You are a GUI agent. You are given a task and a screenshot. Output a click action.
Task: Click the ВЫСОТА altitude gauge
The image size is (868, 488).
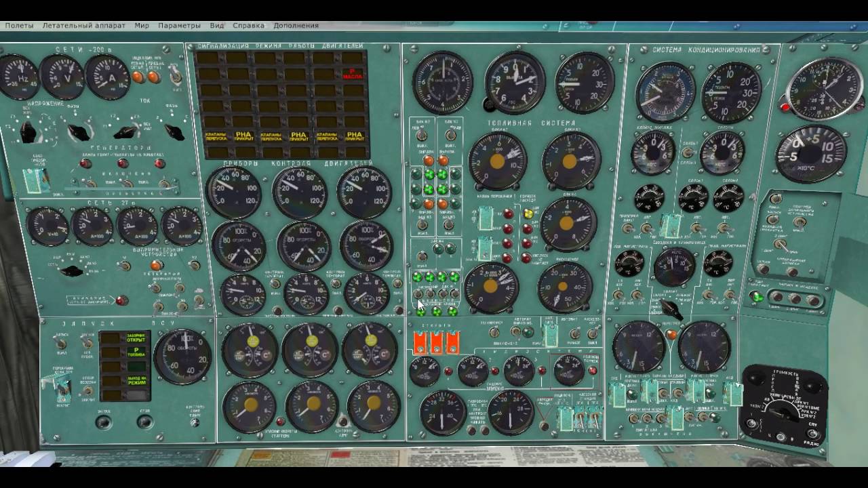coord(515,82)
